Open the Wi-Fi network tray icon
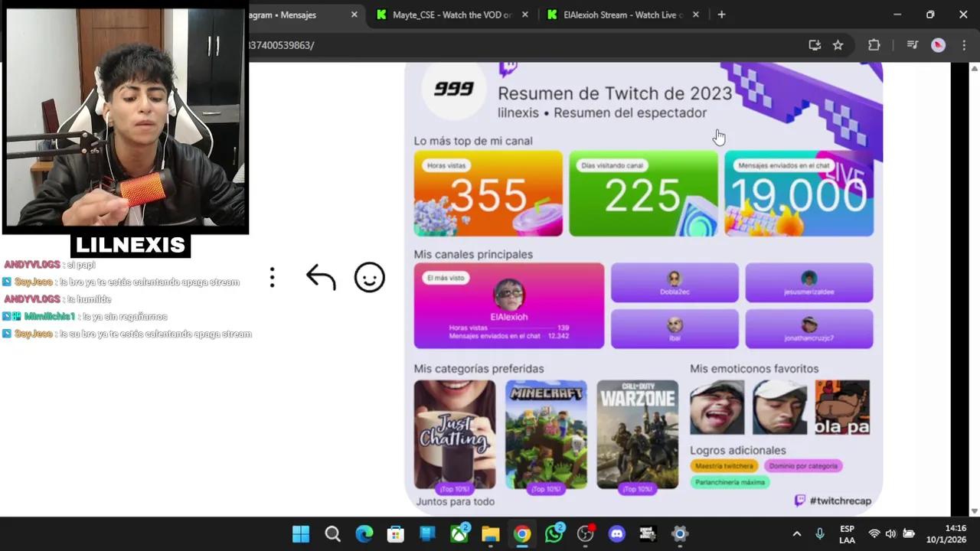The image size is (980, 551). tap(874, 534)
